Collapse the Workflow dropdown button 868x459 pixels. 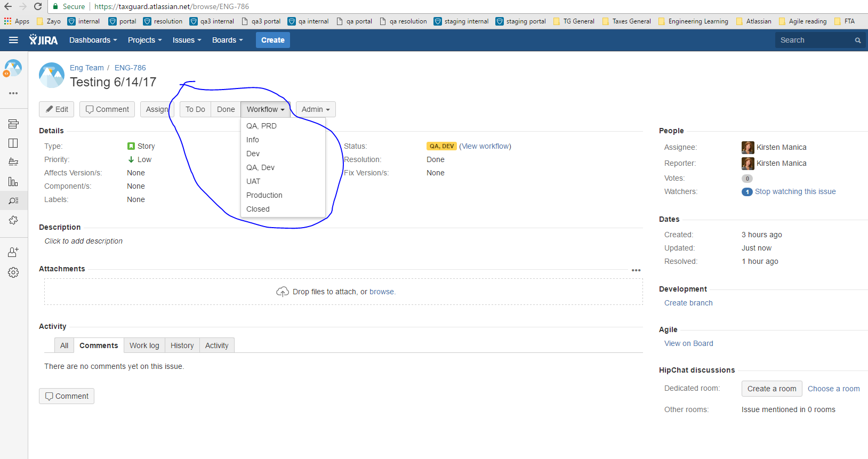click(x=266, y=109)
